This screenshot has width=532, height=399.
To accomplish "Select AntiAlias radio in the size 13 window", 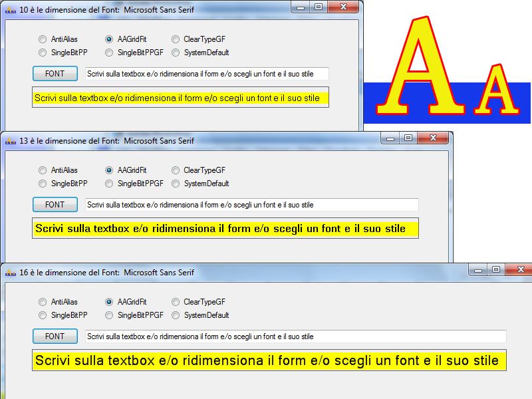I will click(x=58, y=170).
